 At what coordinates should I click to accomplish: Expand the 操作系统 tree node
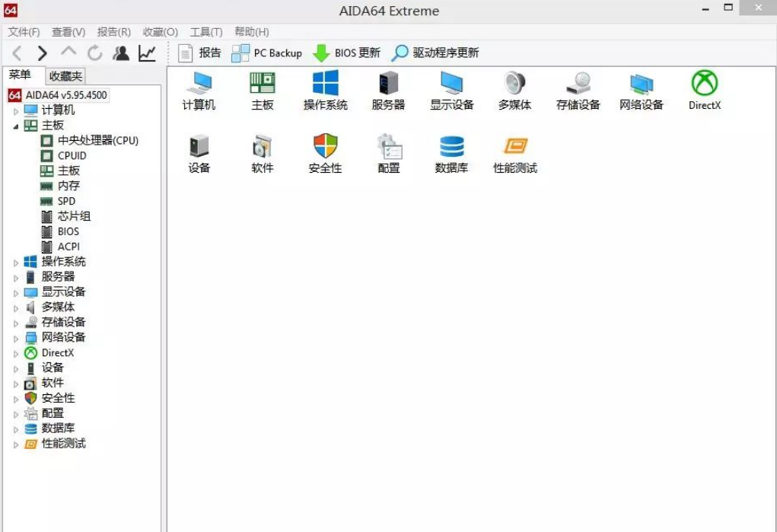pyautogui.click(x=15, y=261)
